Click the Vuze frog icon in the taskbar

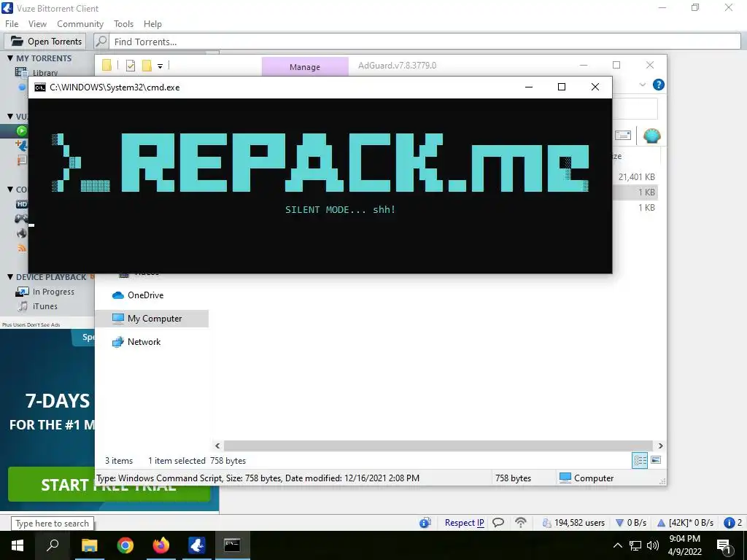197,545
